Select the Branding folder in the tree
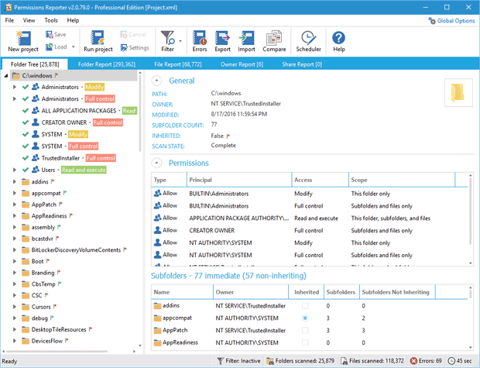Viewport: 480px width, 368px height. tap(43, 273)
